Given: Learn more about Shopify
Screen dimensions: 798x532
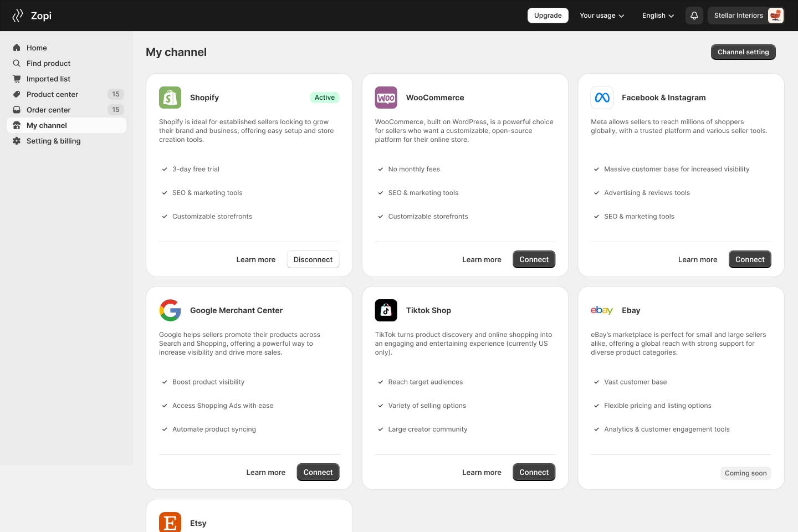Looking at the screenshot, I should click(256, 259).
